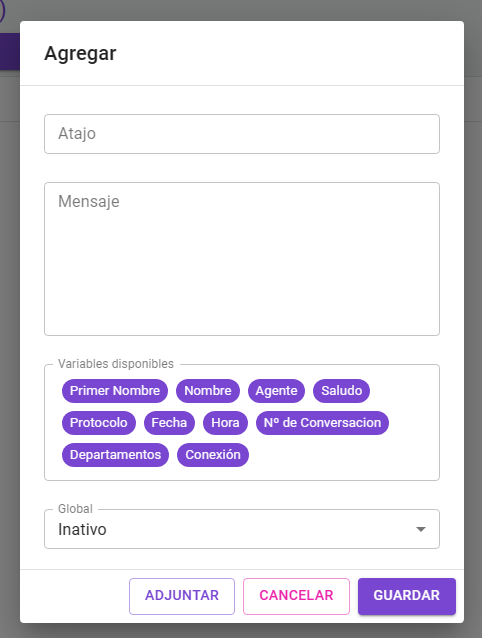Focus the Mensaje text area
Screen dimensions: 482x638
242,259
